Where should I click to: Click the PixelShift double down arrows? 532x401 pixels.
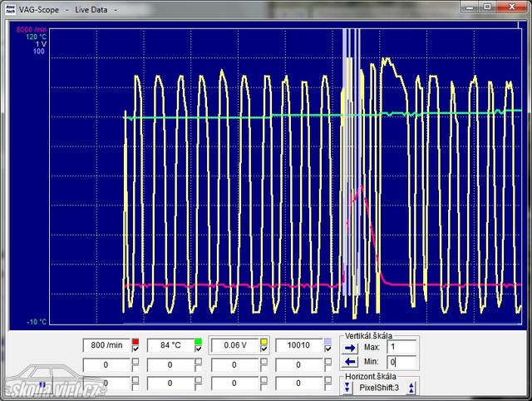point(347,388)
